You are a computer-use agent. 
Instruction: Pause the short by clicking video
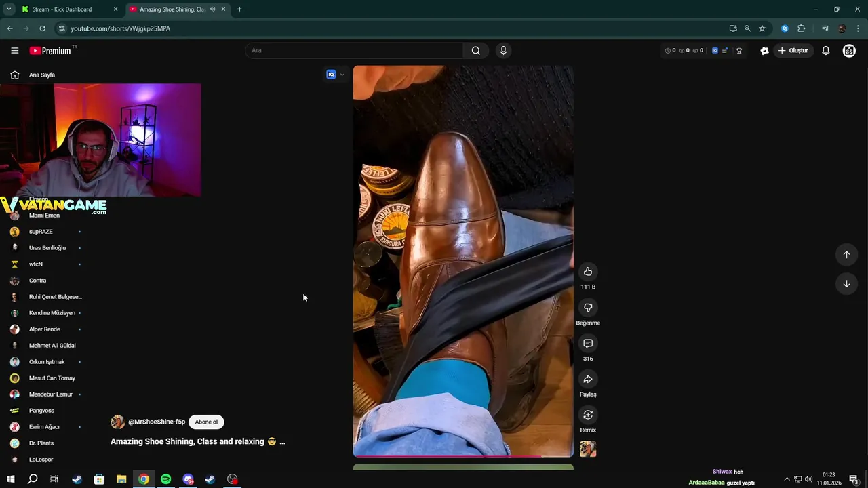[463, 261]
